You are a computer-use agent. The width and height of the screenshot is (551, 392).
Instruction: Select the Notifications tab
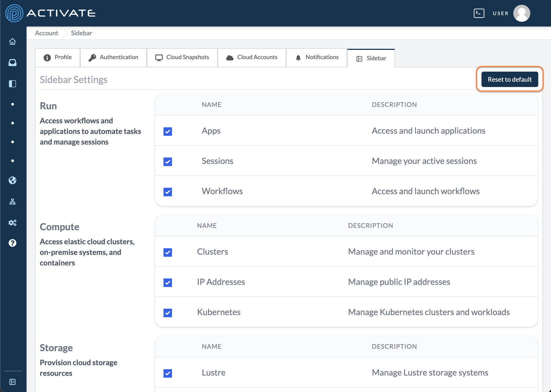pos(317,57)
